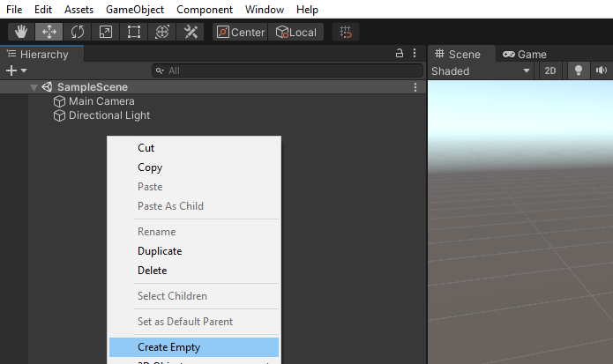Image resolution: width=613 pixels, height=364 pixels.
Task: Open the Edit menu
Action: (43, 10)
